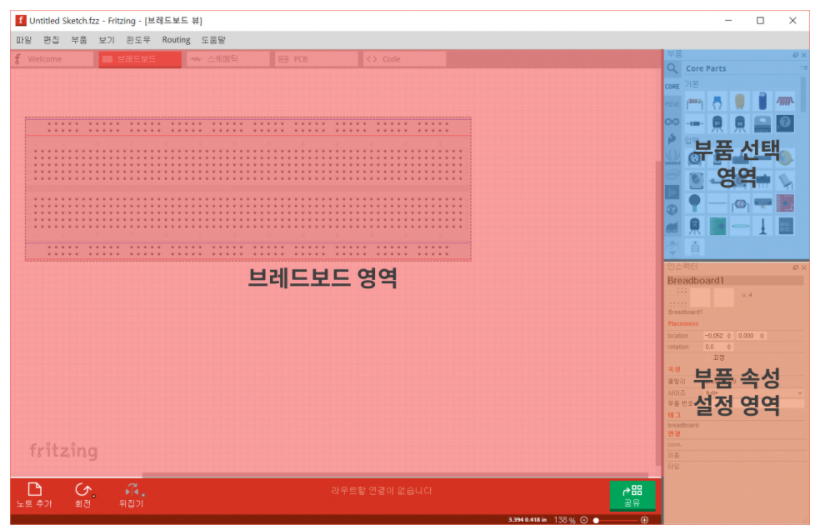Click the zoom slider handle
823x532 pixels.
coord(596,520)
